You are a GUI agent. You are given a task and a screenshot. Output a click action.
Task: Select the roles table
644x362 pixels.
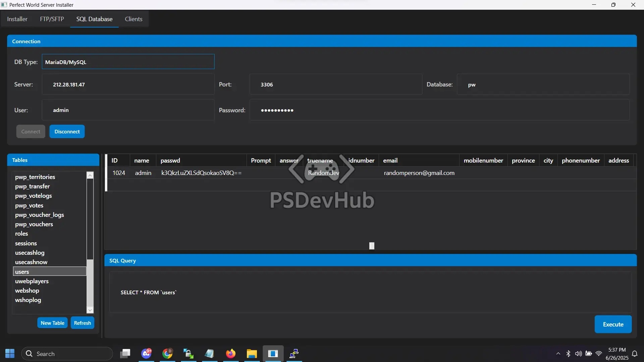pyautogui.click(x=50, y=234)
